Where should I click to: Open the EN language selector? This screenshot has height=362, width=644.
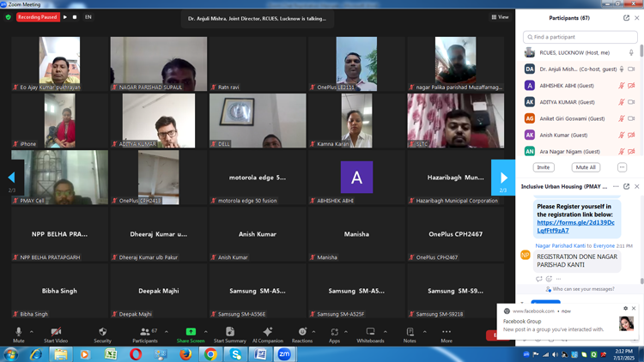[88, 17]
